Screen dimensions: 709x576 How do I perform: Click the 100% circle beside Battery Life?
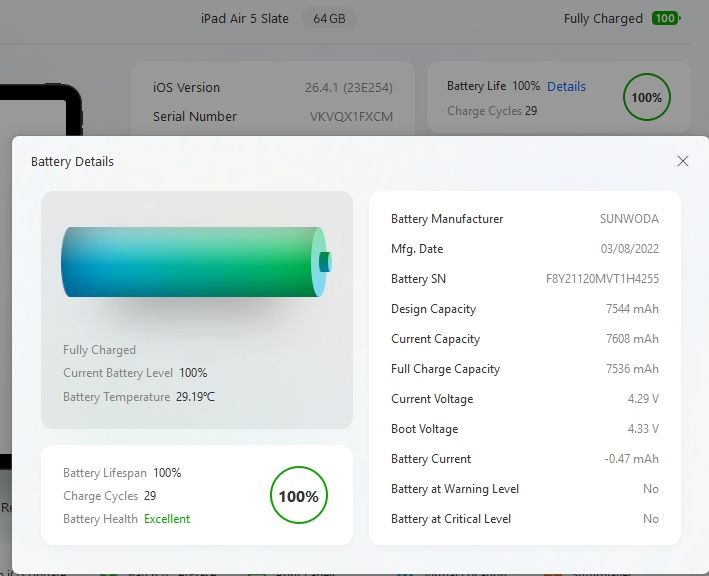[x=647, y=97]
